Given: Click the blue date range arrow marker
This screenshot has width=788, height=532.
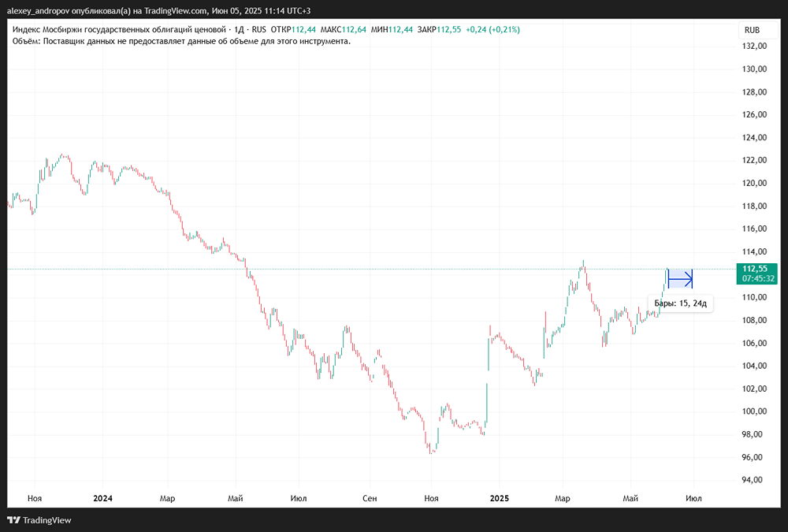Looking at the screenshot, I should pos(680,278).
